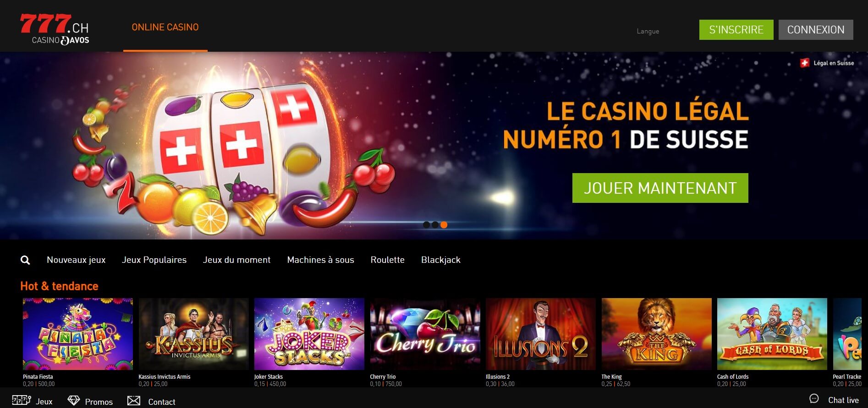868x408 pixels.
Task: Open the Chat live bubble icon
Action: tap(814, 399)
